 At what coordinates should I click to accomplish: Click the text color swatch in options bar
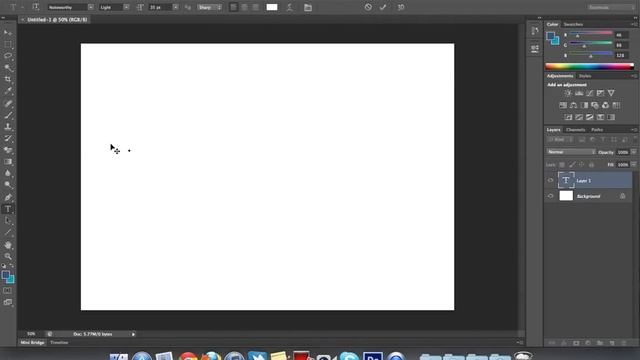tap(272, 7)
